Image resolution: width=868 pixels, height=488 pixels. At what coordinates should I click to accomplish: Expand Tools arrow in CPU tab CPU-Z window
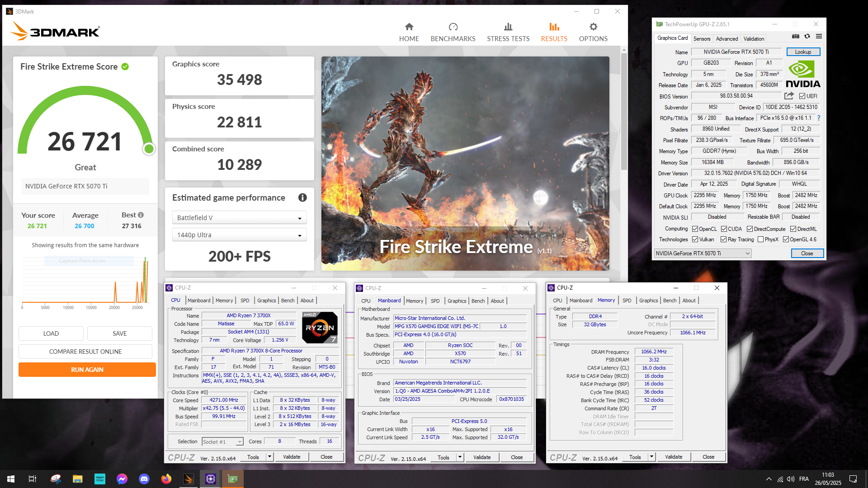pyautogui.click(x=269, y=457)
